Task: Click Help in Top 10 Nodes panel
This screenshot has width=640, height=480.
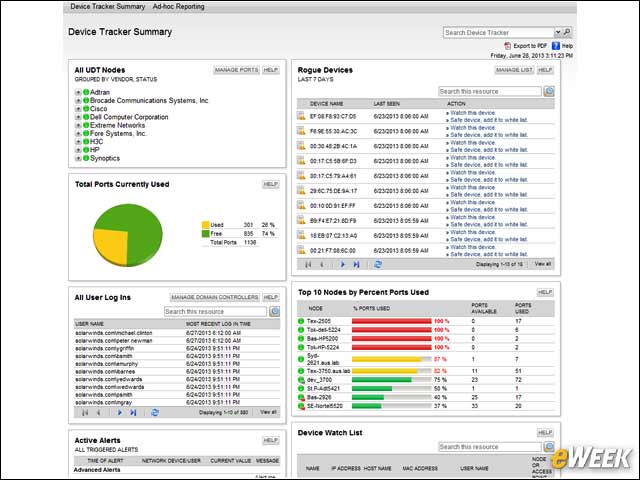Action: tap(545, 292)
